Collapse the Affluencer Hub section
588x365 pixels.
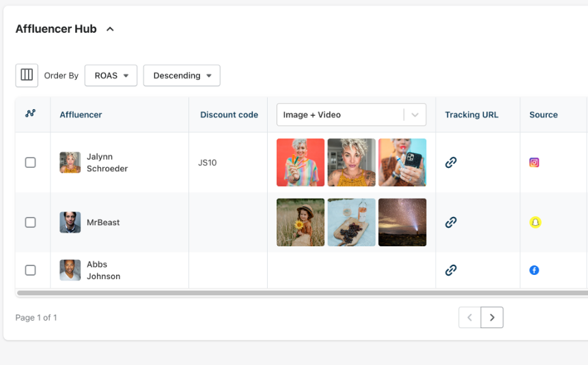tap(110, 29)
